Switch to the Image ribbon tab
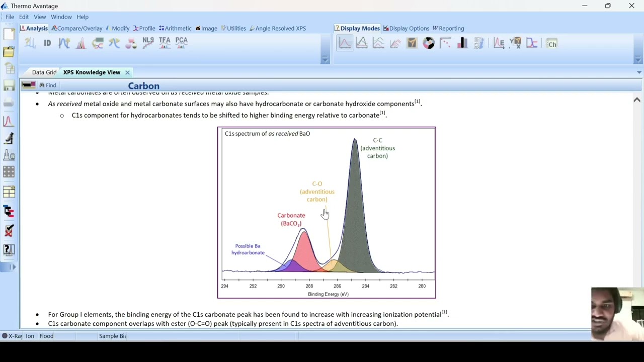 (x=206, y=28)
